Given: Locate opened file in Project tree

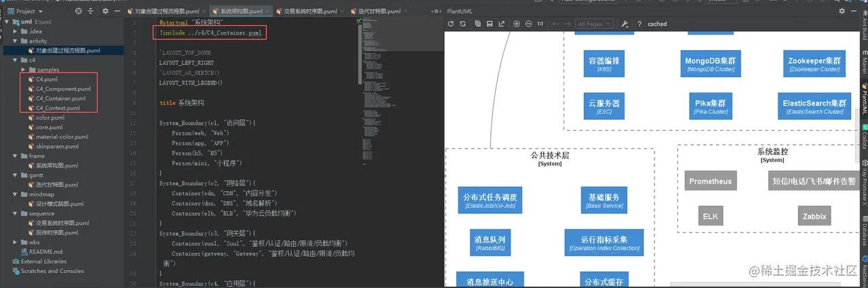Looking at the screenshot, I should 80,11.
